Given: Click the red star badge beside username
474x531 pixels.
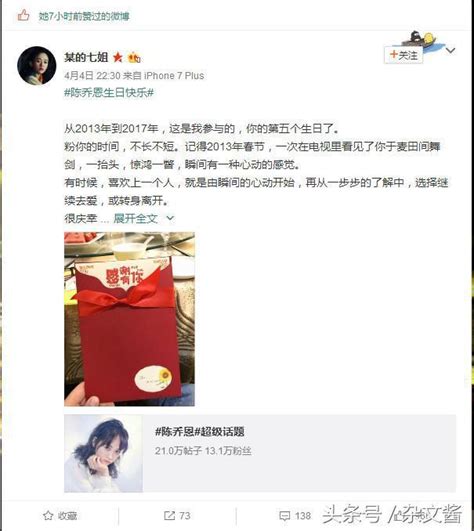Looking at the screenshot, I should [x=118, y=57].
